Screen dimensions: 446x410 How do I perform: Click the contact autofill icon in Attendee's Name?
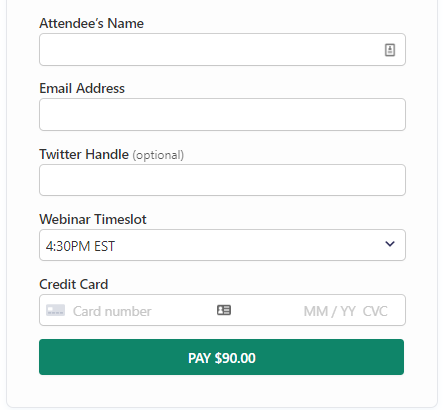click(x=390, y=50)
